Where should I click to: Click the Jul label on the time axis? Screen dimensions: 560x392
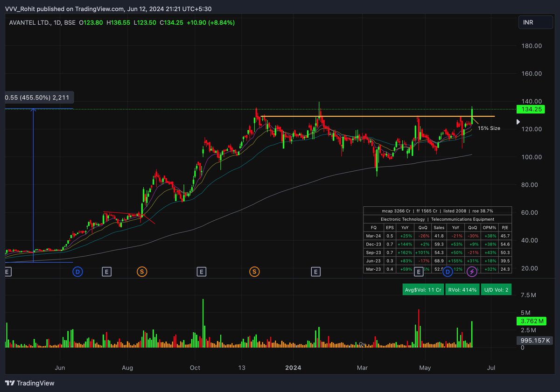[x=491, y=368]
